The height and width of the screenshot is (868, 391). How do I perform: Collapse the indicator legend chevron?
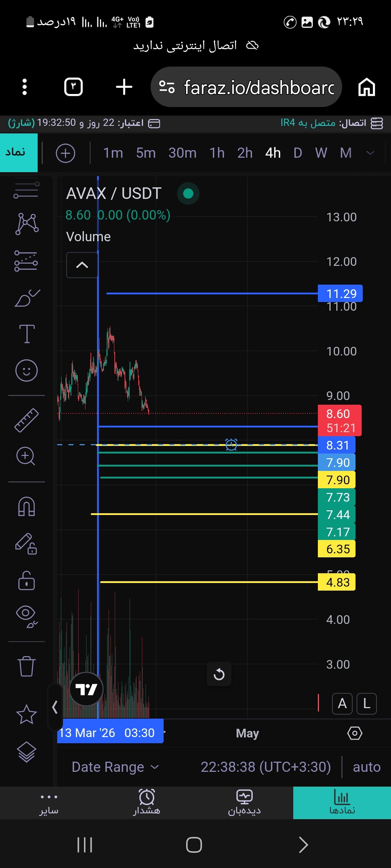click(82, 265)
